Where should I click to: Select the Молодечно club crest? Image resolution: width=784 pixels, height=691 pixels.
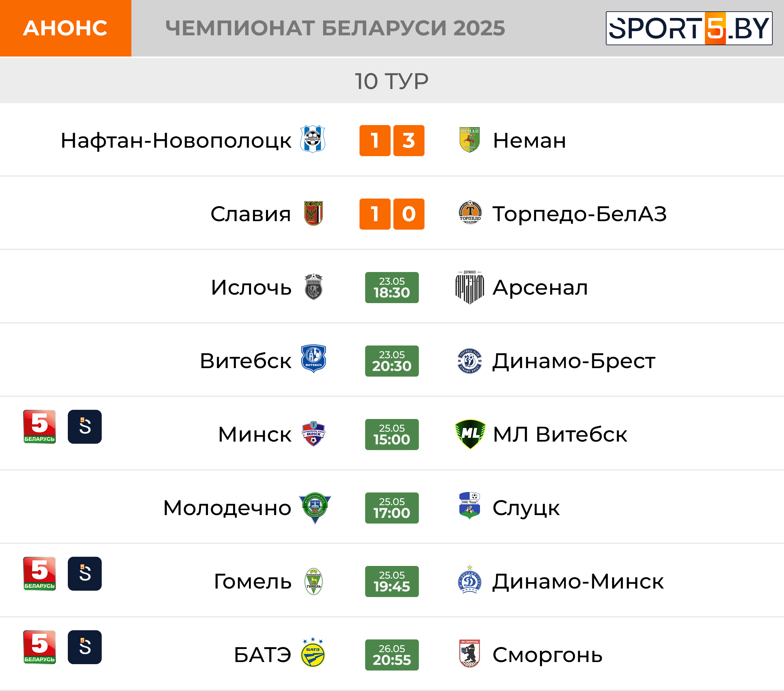[x=315, y=508]
